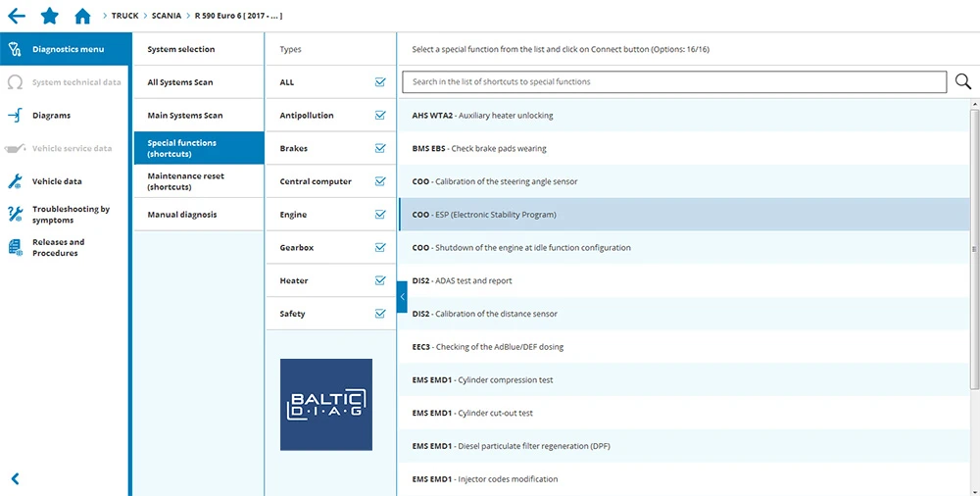Image resolution: width=980 pixels, height=496 pixels.
Task: Click the Releases and Procedures document icon
Action: 15,247
